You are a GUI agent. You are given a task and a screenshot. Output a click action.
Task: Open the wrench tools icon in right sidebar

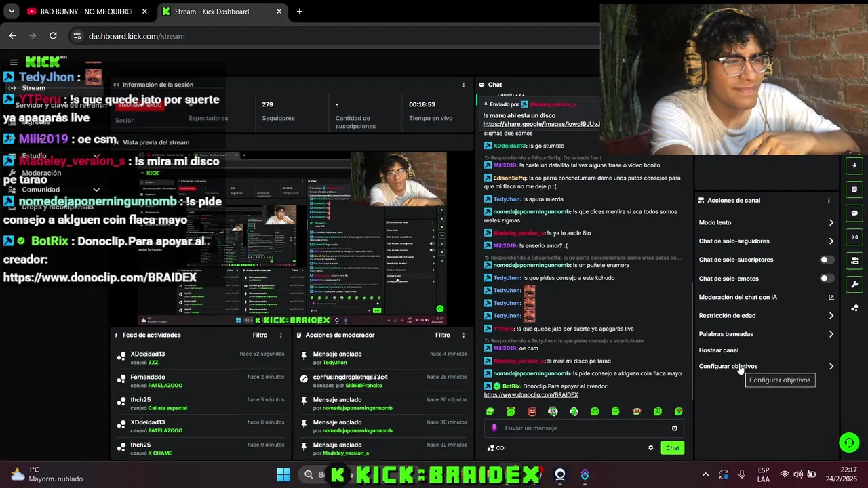pos(854,285)
